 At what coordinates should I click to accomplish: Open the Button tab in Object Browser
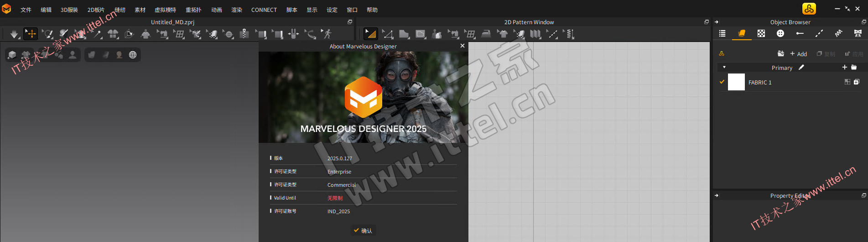780,33
